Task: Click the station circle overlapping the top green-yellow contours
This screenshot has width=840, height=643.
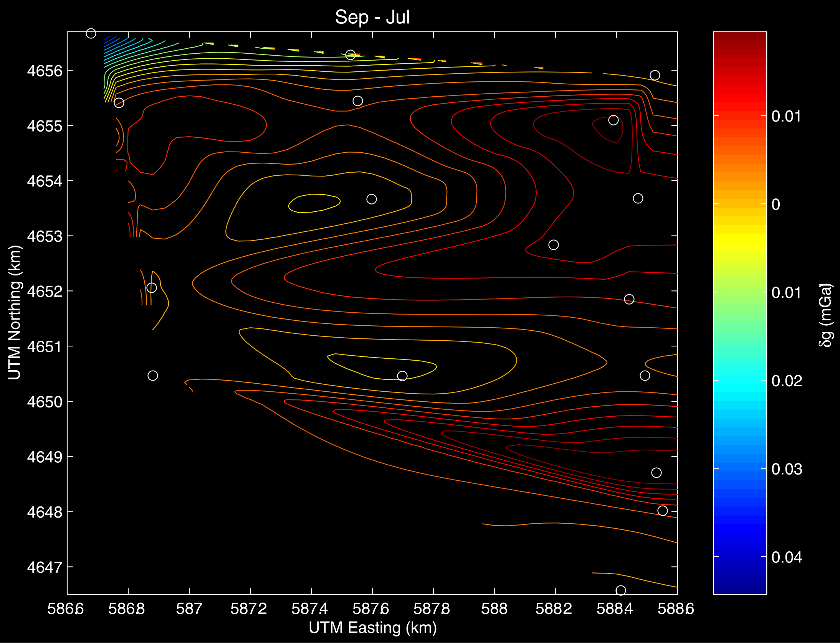Action: (x=350, y=55)
